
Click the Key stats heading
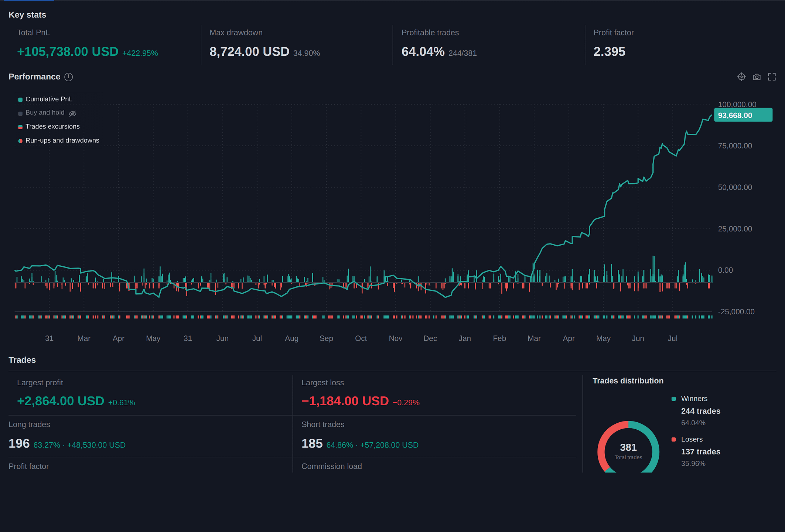[27, 15]
